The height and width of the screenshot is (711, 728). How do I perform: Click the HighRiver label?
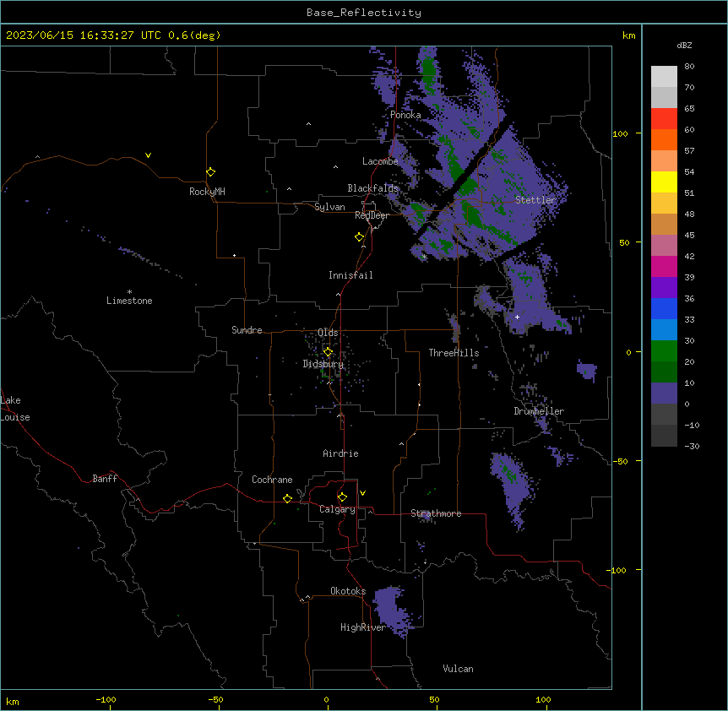[363, 627]
